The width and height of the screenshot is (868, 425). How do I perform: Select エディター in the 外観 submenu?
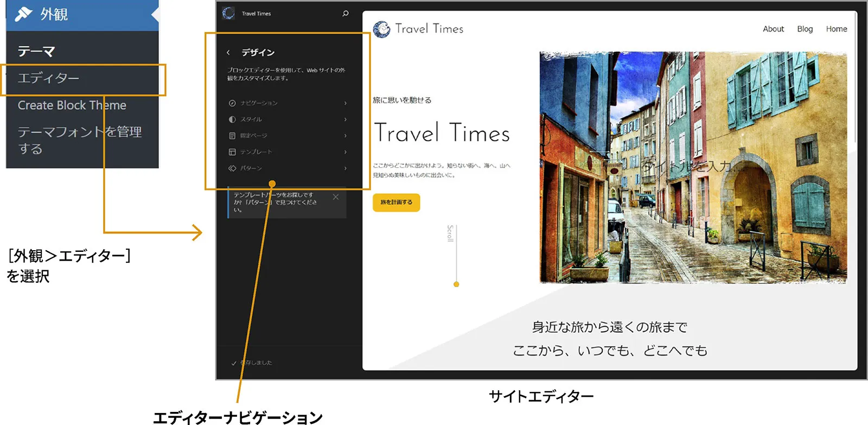48,78
